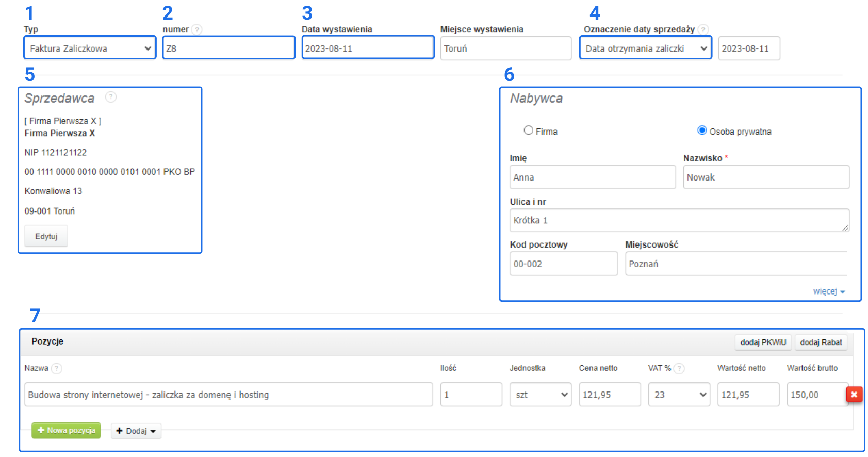Viewport: 868px width, 457px height.
Task: Click the Miejsce wystawienia field with Toruń
Action: (x=505, y=48)
